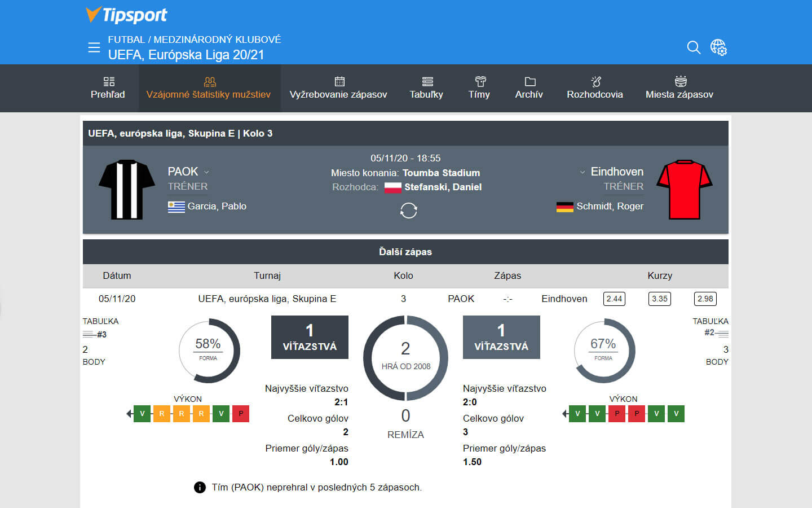Image resolution: width=812 pixels, height=508 pixels.
Task: Click PAOK's table position #3 icon
Action: (x=95, y=334)
